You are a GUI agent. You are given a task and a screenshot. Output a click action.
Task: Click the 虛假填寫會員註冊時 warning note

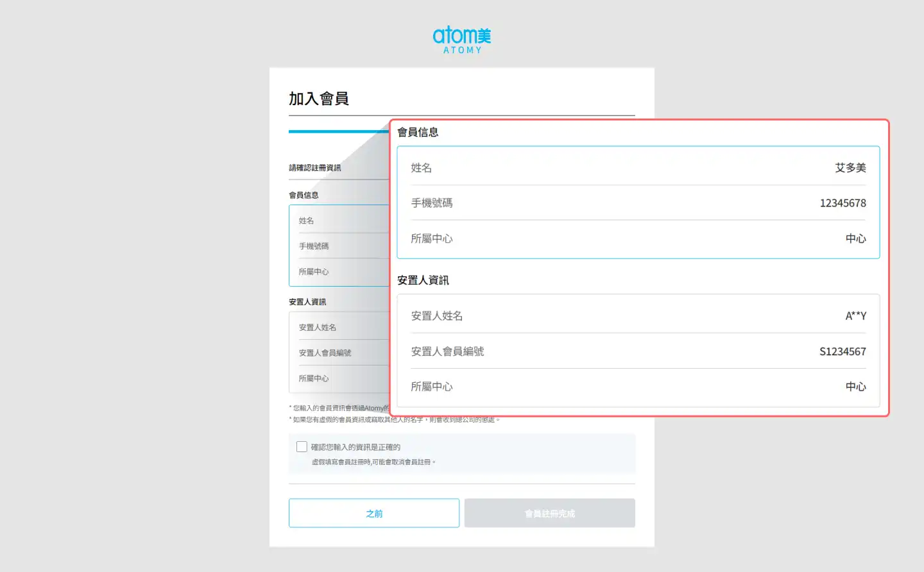(x=373, y=462)
